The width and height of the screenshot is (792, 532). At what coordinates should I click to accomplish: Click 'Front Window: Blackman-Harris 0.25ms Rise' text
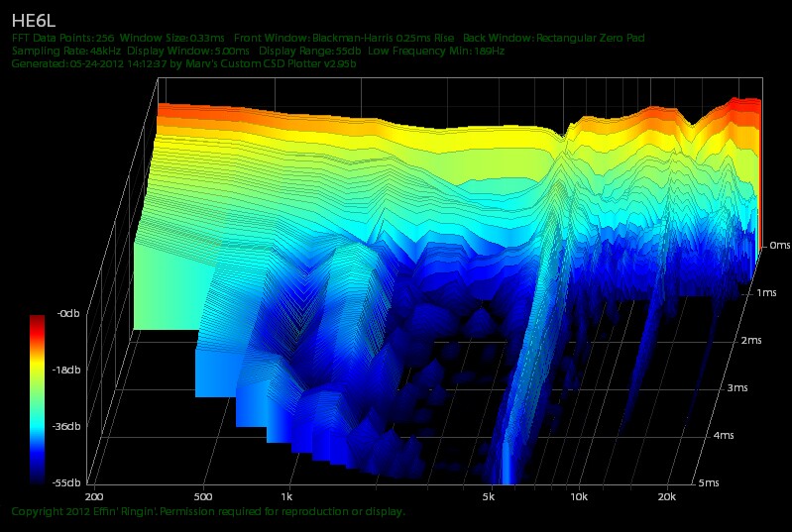(x=344, y=38)
